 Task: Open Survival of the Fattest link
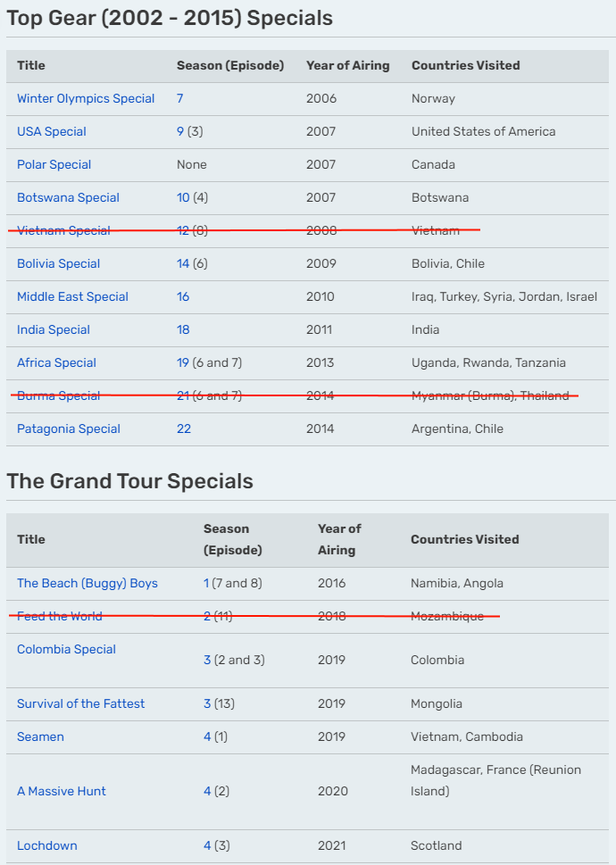[80, 704]
